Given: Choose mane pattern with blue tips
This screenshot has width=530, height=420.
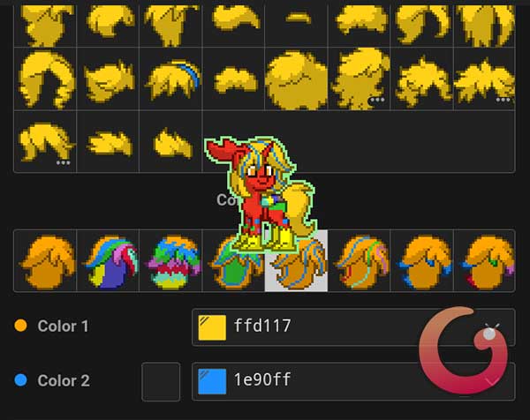Looking at the screenshot, I should [x=422, y=260].
